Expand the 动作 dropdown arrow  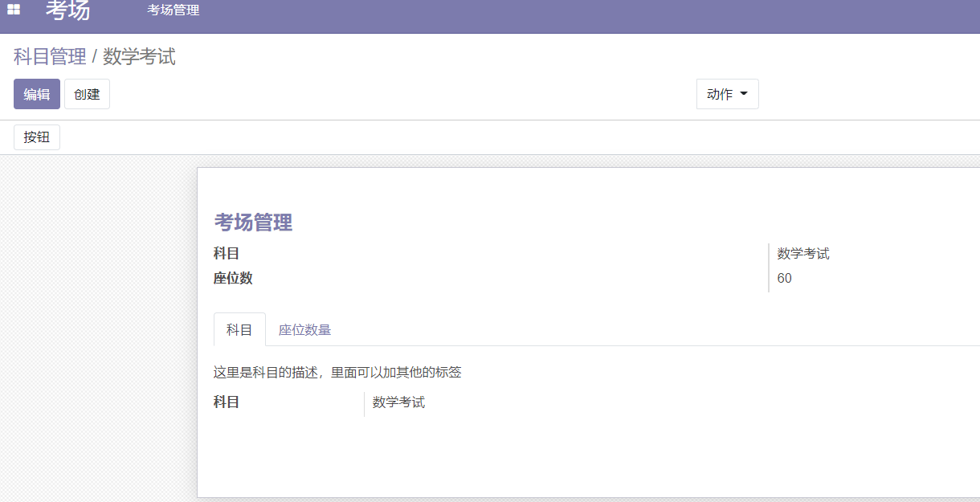tap(743, 94)
